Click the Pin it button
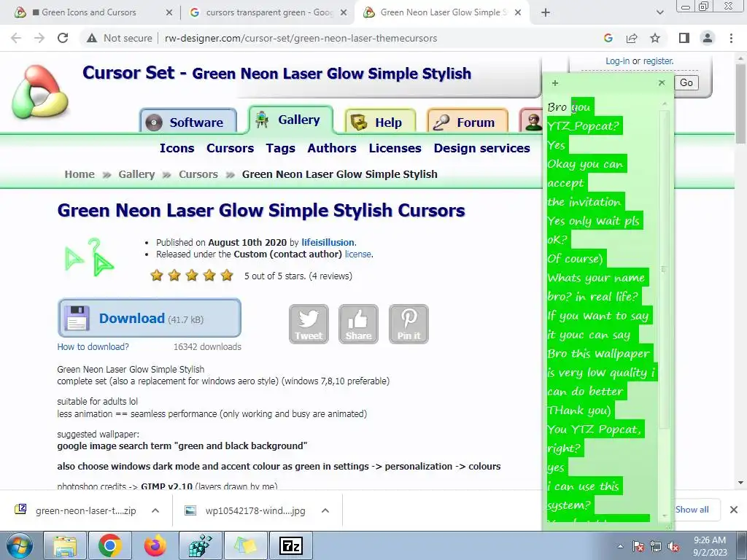747x560 pixels. click(409, 324)
